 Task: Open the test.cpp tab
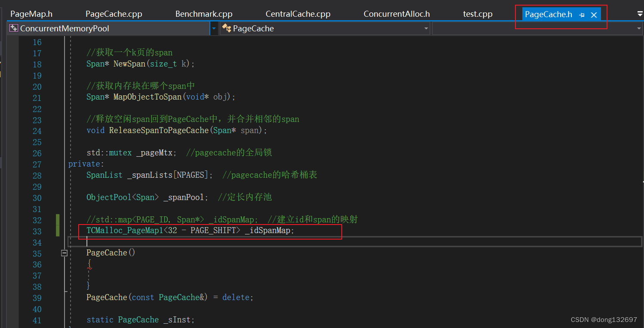tap(478, 14)
